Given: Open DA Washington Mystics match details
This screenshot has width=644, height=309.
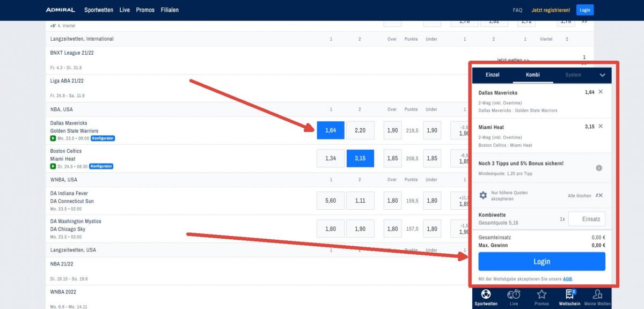Looking at the screenshot, I should pos(76,221).
